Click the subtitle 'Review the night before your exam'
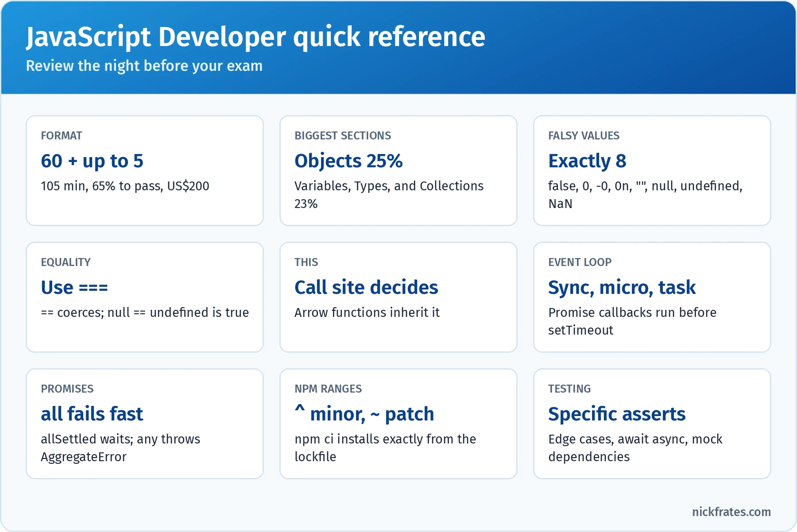This screenshot has height=532, width=797. pyautogui.click(x=144, y=66)
